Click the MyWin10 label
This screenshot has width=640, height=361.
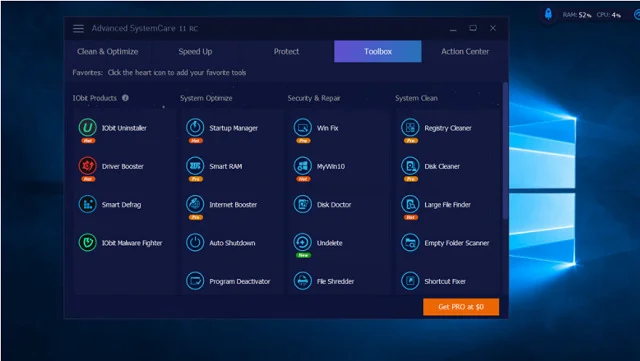tap(331, 166)
